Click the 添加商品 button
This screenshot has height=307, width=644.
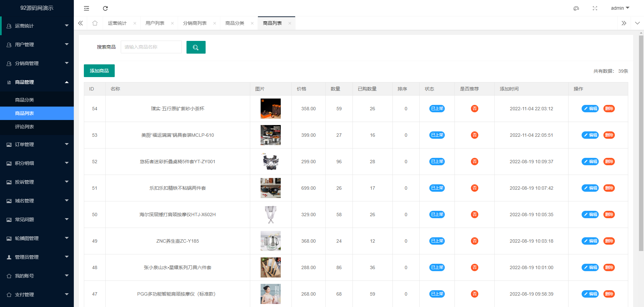click(99, 71)
